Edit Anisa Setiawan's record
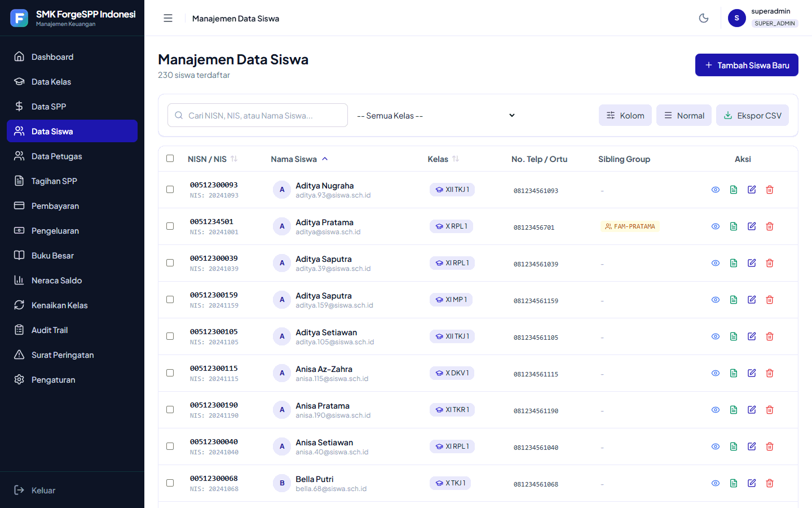Image resolution: width=812 pixels, height=508 pixels. coord(752,446)
